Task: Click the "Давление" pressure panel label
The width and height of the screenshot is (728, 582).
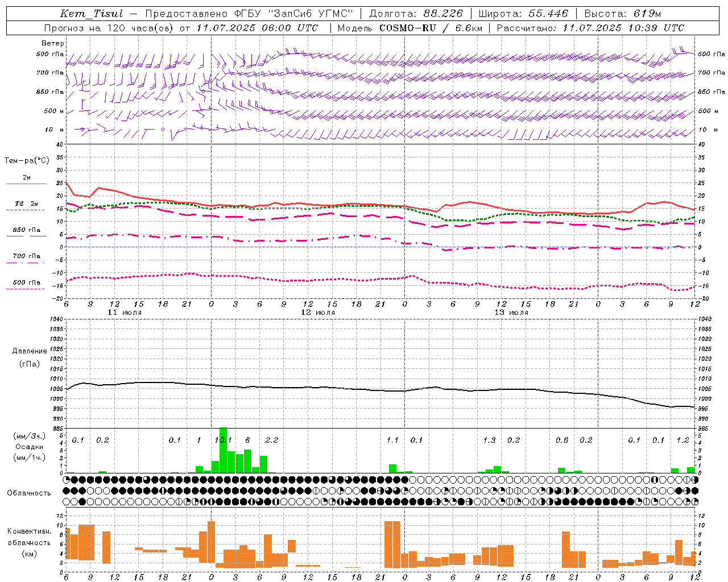Action: point(30,351)
